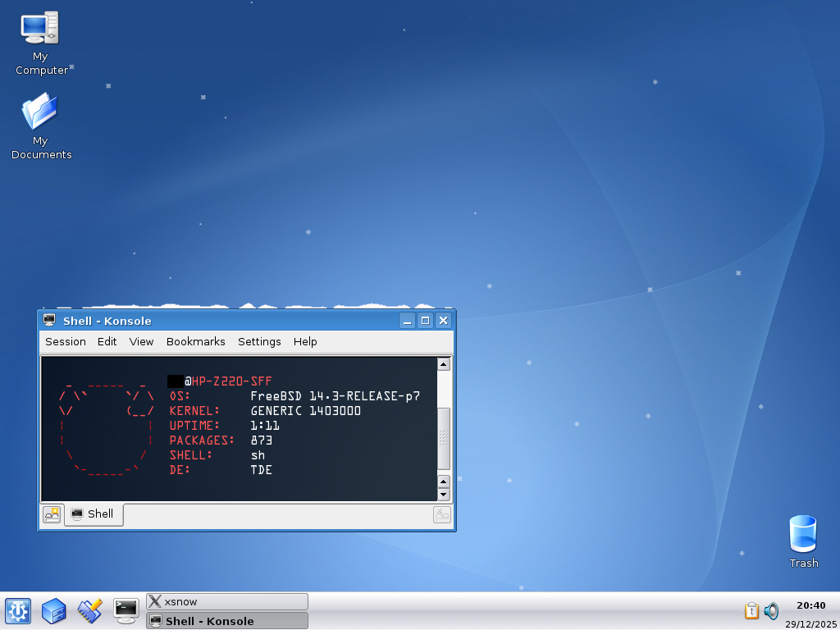The height and width of the screenshot is (630, 840).
Task: Click the Konsole scrollbar thumb
Action: click(444, 437)
